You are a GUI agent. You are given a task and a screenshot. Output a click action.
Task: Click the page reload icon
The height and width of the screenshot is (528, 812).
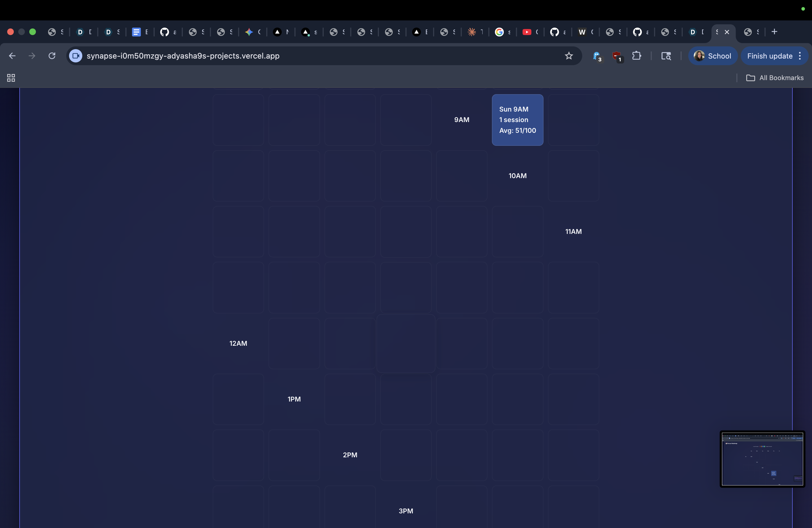click(x=52, y=56)
